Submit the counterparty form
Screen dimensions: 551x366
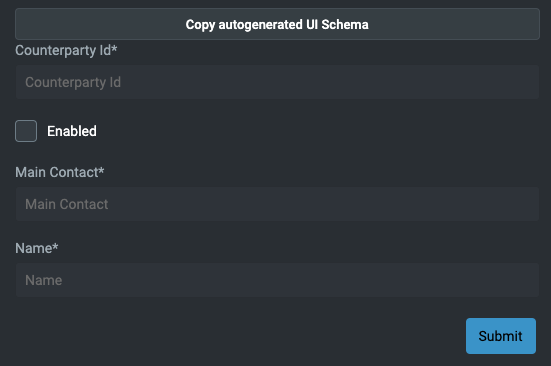click(501, 336)
